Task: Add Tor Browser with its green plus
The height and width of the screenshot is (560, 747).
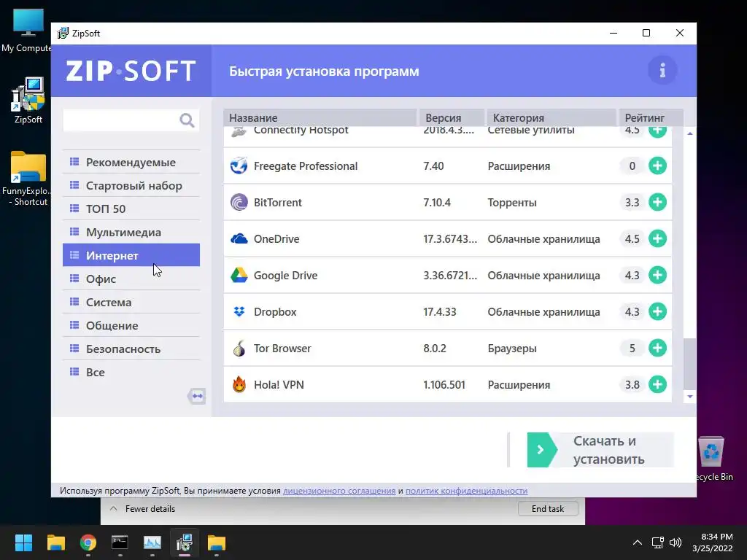Action: [x=657, y=348]
